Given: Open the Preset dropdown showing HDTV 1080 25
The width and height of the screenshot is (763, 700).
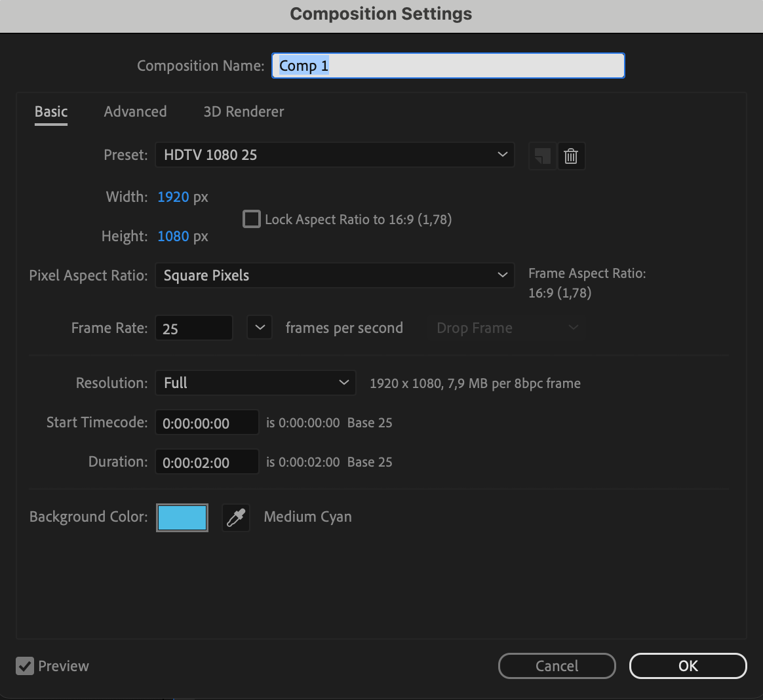Looking at the screenshot, I should click(334, 155).
